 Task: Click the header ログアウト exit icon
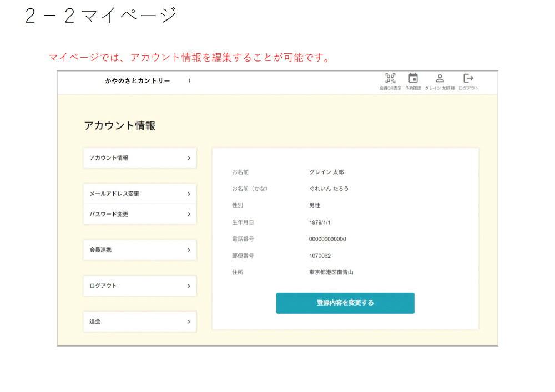point(468,79)
